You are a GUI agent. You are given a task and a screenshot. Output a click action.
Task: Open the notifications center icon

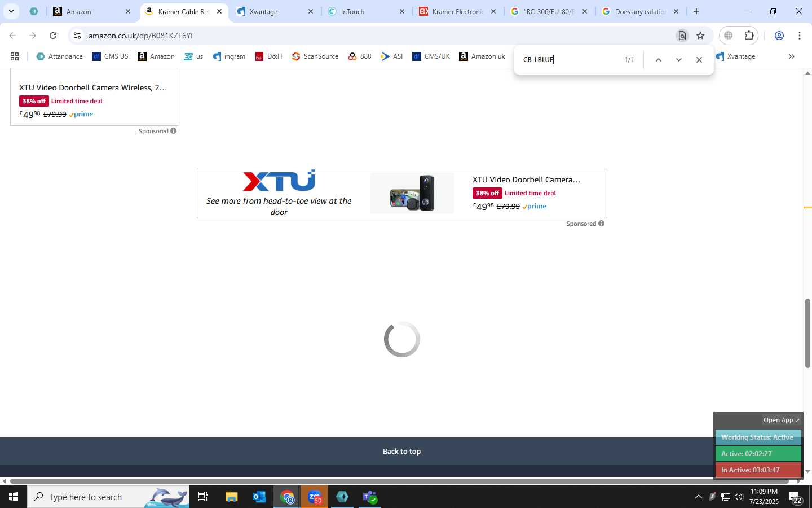[796, 498]
